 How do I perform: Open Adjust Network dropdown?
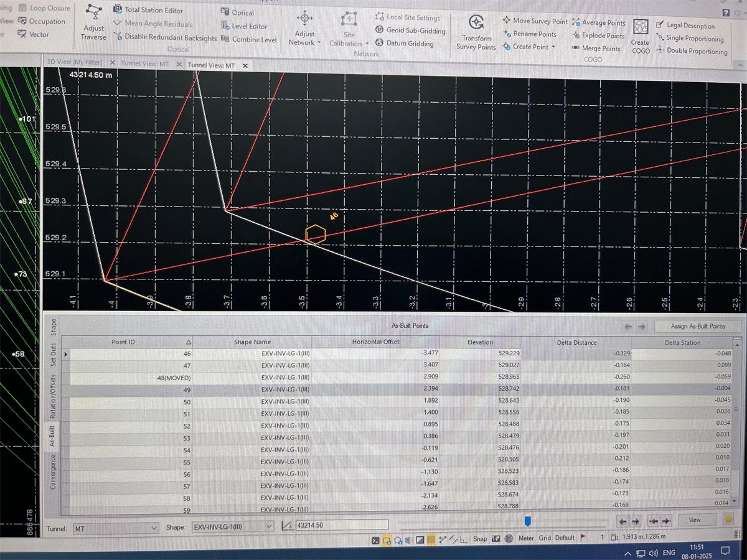304,29
